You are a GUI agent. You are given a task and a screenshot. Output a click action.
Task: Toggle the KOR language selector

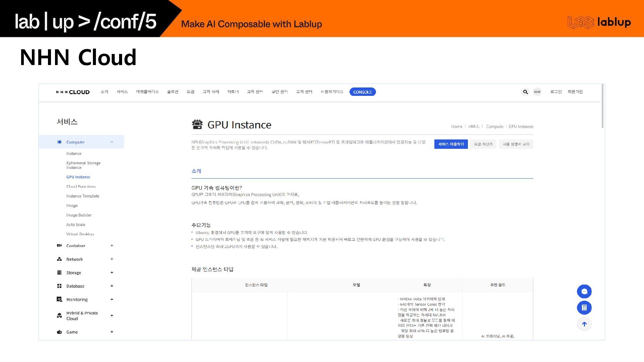[x=537, y=92]
